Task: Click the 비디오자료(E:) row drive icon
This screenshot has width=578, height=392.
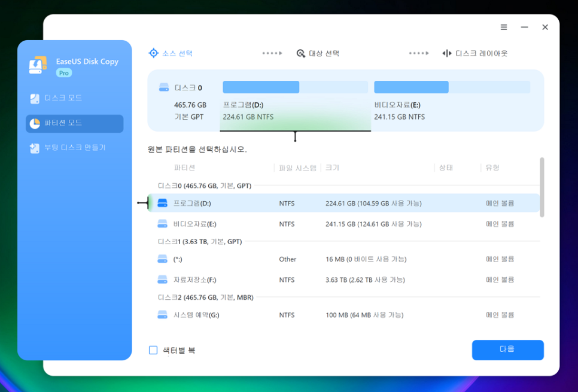Action: pos(162,223)
